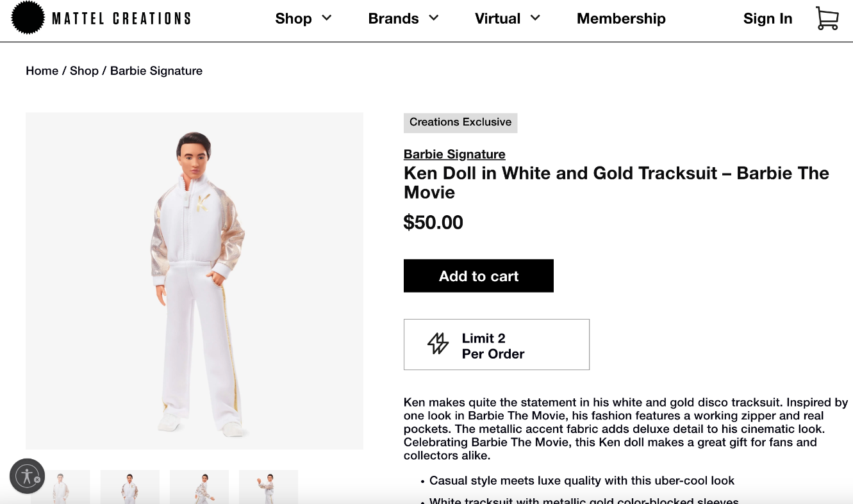The width and height of the screenshot is (853, 504).
Task: Click Sign In in the header
Action: tap(768, 19)
